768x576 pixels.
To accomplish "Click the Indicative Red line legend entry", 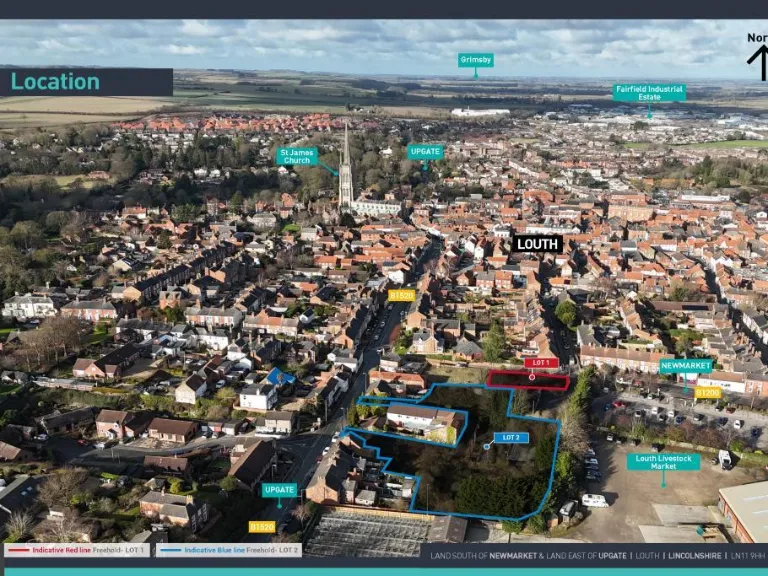I will click(x=77, y=550).
